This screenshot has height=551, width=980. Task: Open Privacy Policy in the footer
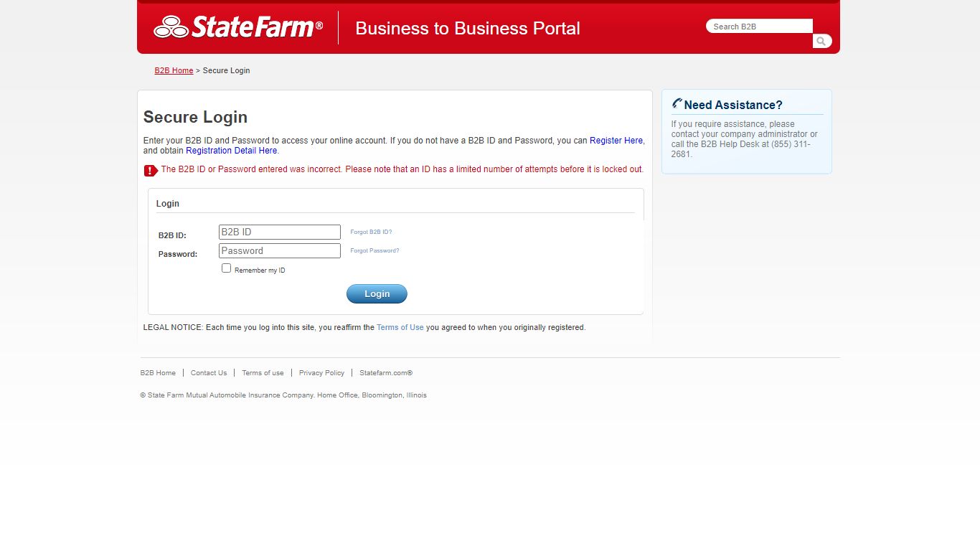click(x=321, y=373)
